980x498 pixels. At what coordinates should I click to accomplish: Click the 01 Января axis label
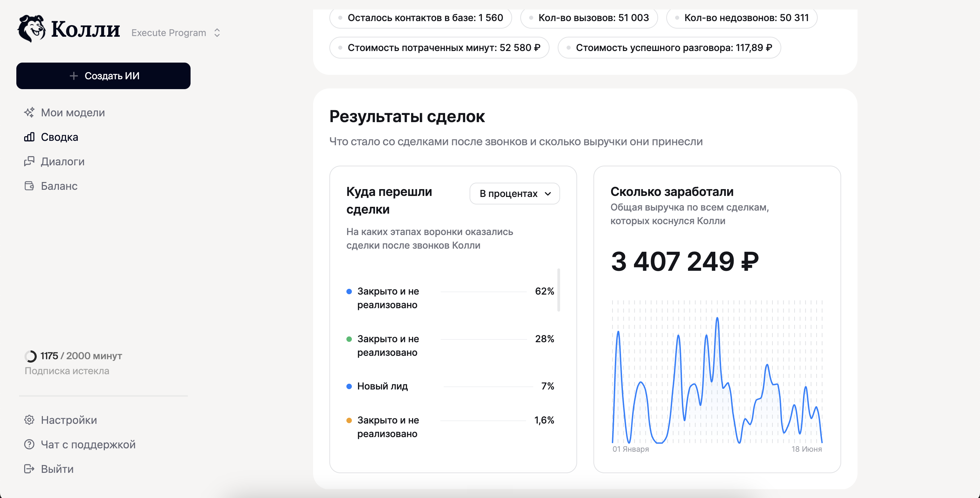point(631,449)
